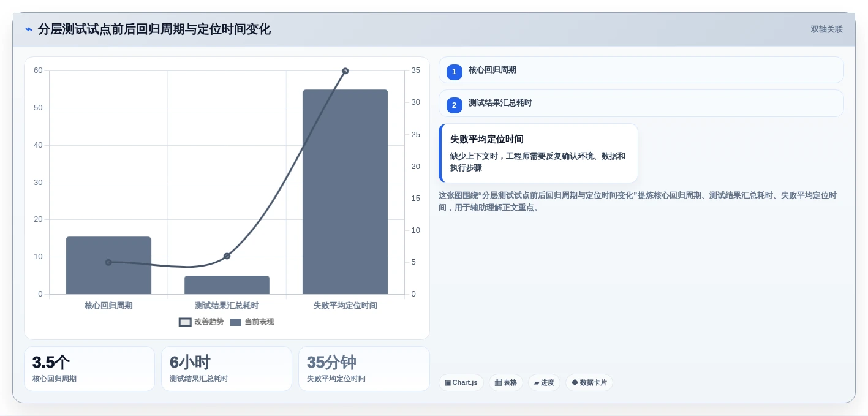Click the chart title 分层测试试点前后回归周期与定位时间变化
The height and width of the screenshot is (416, 868).
click(154, 29)
